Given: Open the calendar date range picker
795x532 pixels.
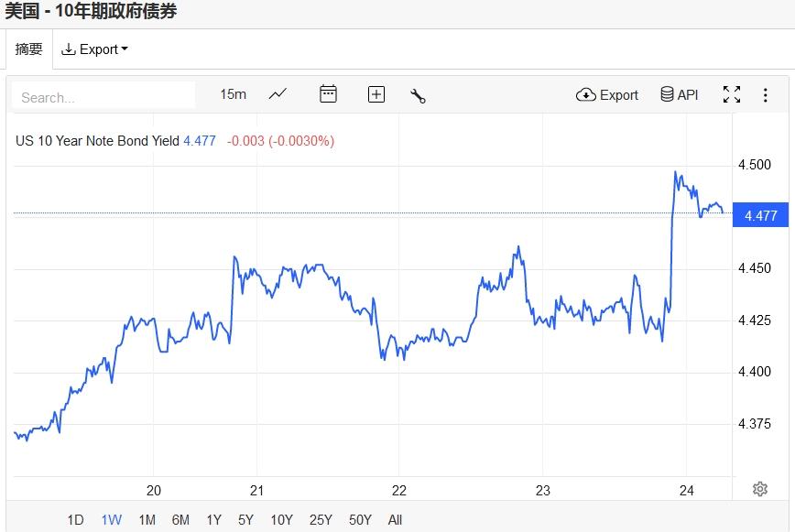Looking at the screenshot, I should click(x=328, y=94).
